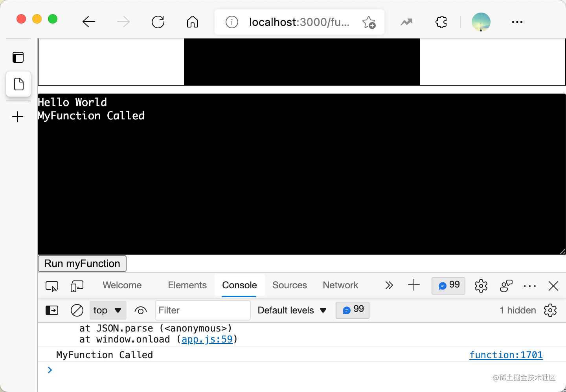Click the resize handle of output textarea
Image resolution: width=566 pixels, height=392 pixels.
click(x=562, y=251)
